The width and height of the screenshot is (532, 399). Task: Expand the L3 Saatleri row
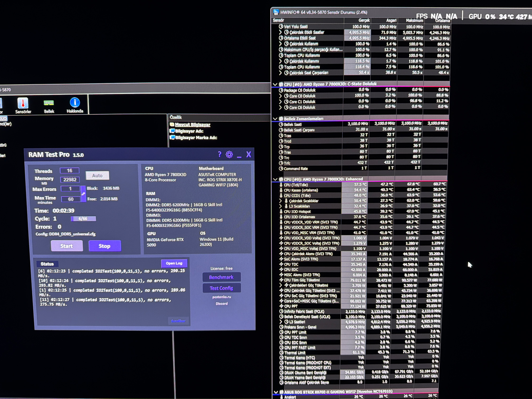point(281,322)
